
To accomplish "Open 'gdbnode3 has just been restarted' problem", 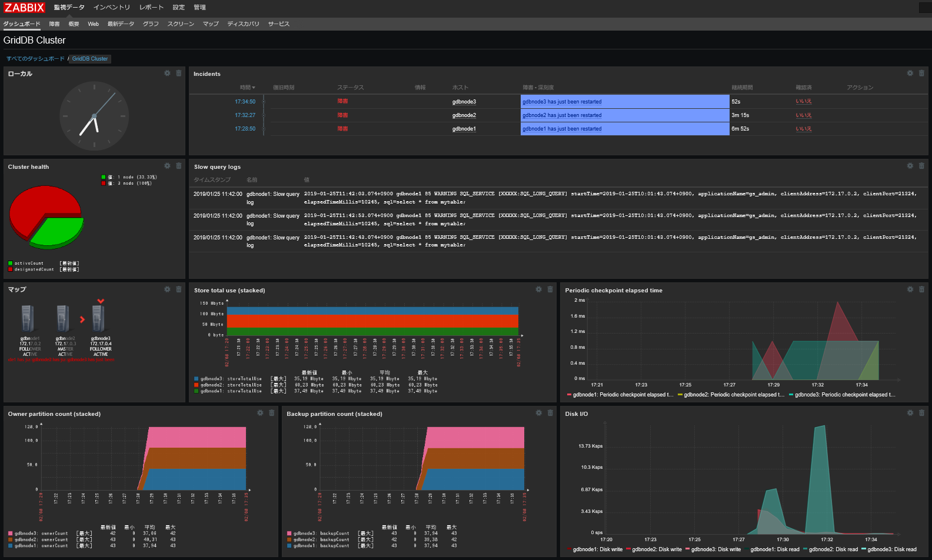I will (x=562, y=102).
